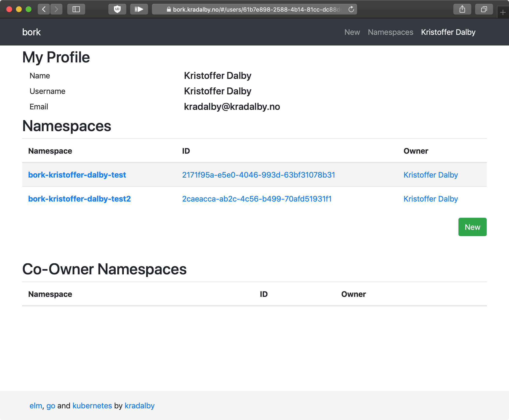The width and height of the screenshot is (509, 420).
Task: Click the browser back arrow button
Action: (44, 9)
